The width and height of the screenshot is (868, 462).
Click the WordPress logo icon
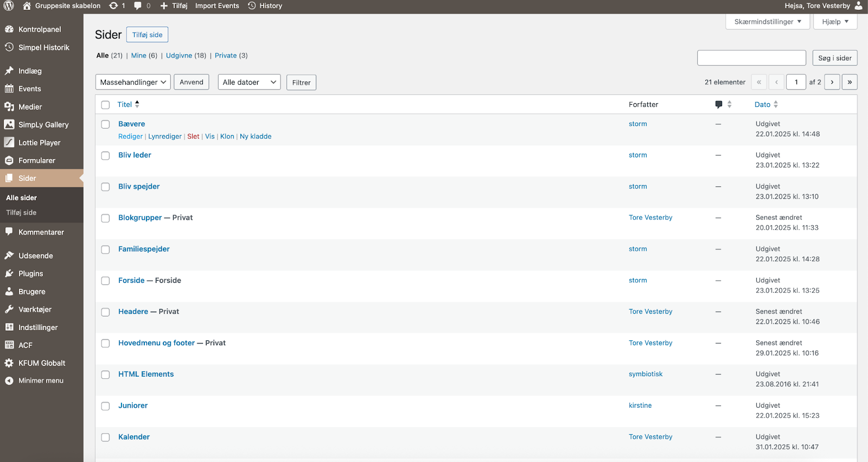pos(9,6)
